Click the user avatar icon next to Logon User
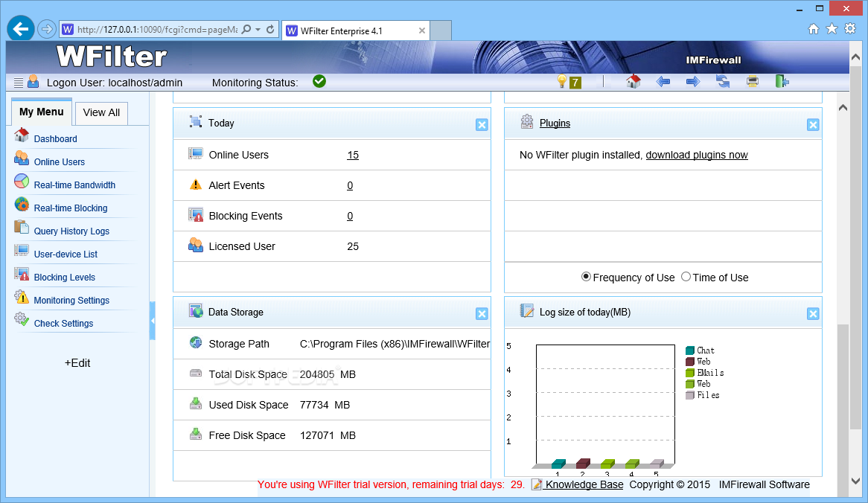Screen dimensions: 868x503 (33, 81)
